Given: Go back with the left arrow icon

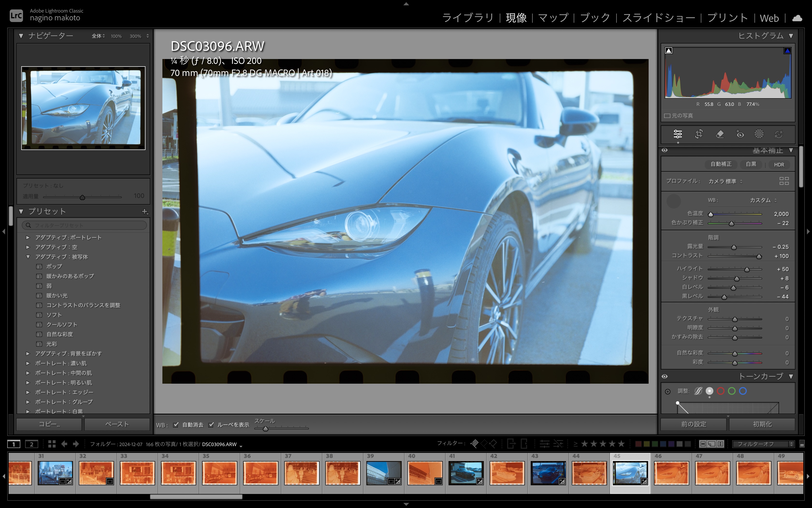Looking at the screenshot, I should [x=64, y=444].
